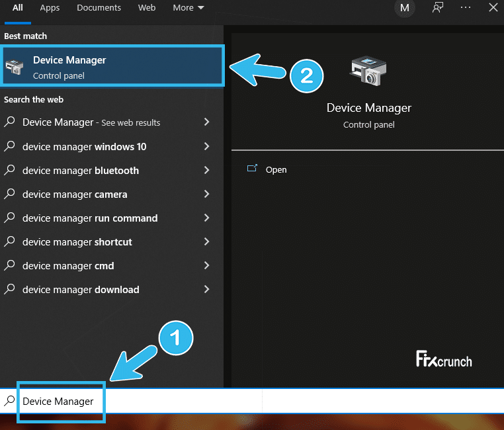Open Device Manager best match result
The height and width of the screenshot is (430, 504).
point(112,66)
